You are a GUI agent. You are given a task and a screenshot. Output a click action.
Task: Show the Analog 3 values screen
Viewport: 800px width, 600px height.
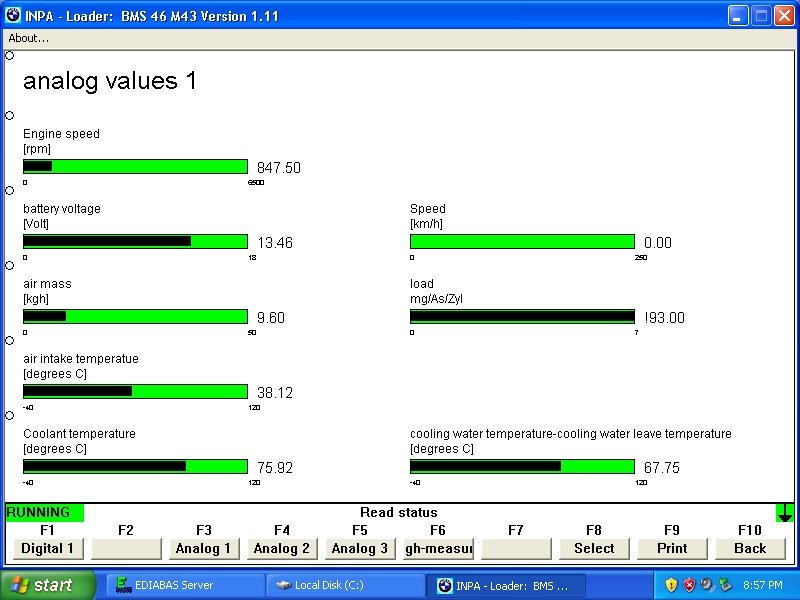(x=360, y=548)
